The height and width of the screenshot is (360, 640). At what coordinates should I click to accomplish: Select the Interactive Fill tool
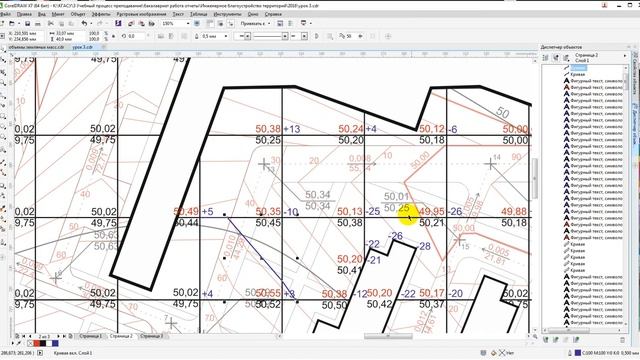pyautogui.click(x=3, y=220)
